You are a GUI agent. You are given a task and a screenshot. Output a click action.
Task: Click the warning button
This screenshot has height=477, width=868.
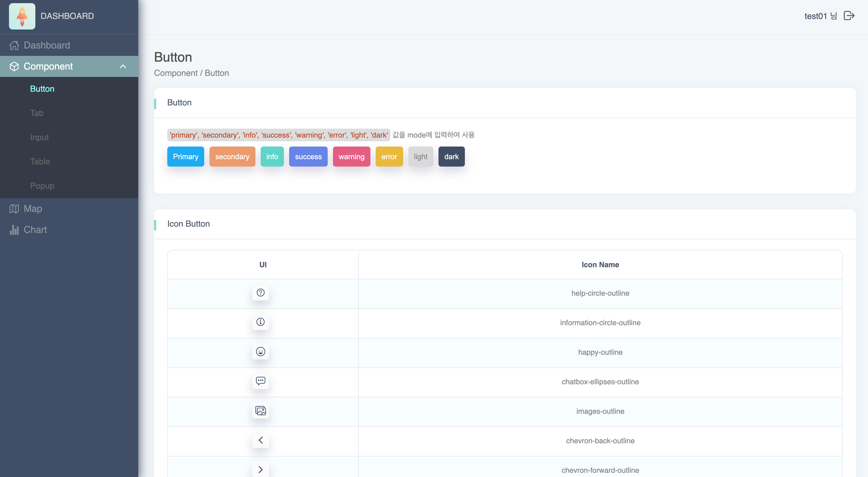[x=351, y=156]
